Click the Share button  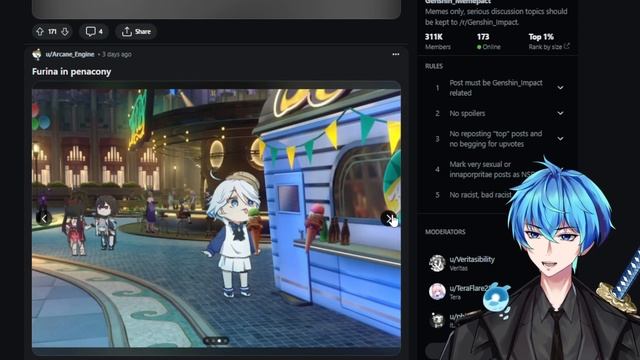[x=136, y=31]
